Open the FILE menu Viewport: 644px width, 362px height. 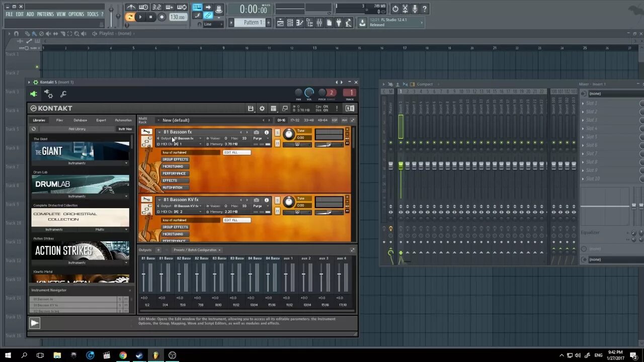9,14
